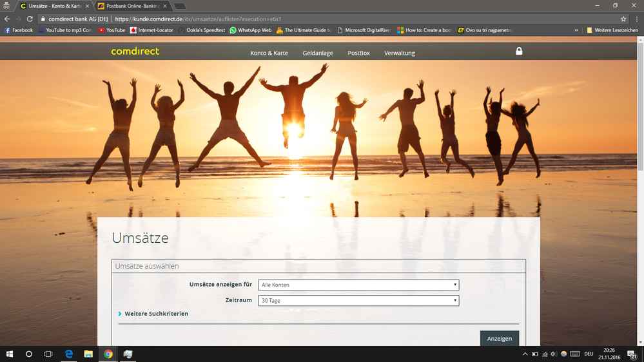This screenshot has height=362, width=644.
Task: Open File Explorer from the taskbar
Action: (88, 354)
